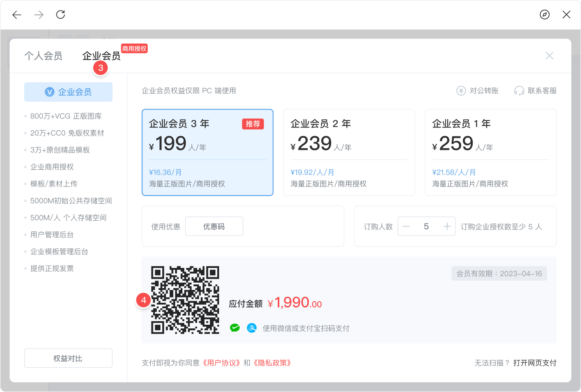Go forward with the right arrow icon

[x=39, y=15]
